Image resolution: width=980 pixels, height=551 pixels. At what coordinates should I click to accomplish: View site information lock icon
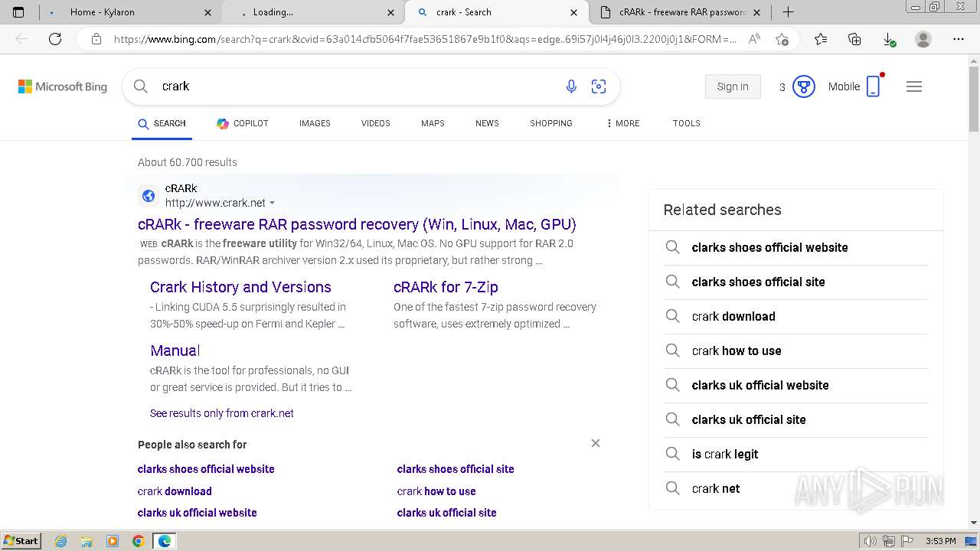point(96,39)
